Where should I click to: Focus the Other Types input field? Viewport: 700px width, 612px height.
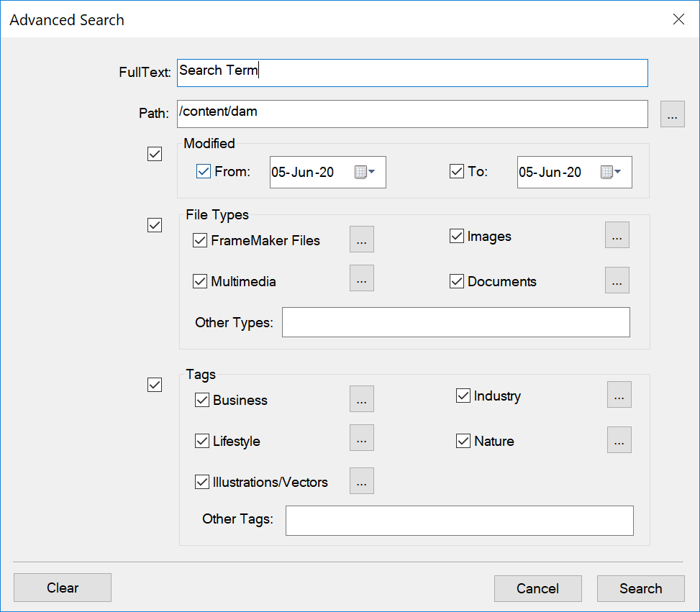pos(456,322)
